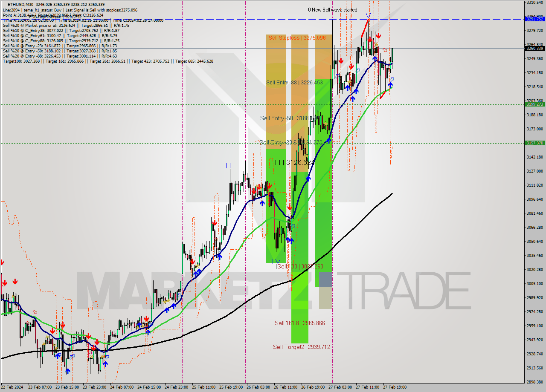Select the 'Sell Stoploss | 3275.096' label

[x=297, y=38]
